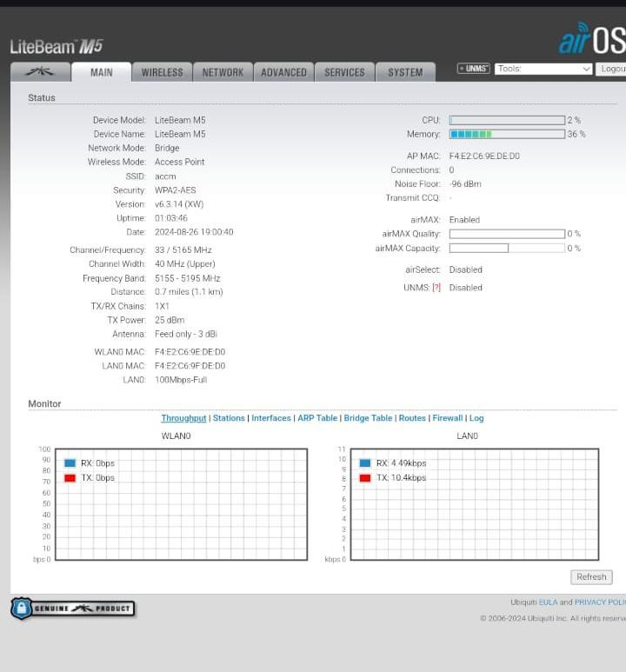Click channel value 33 / 5165 MHz
This screenshot has width=626, height=672.
click(x=183, y=250)
